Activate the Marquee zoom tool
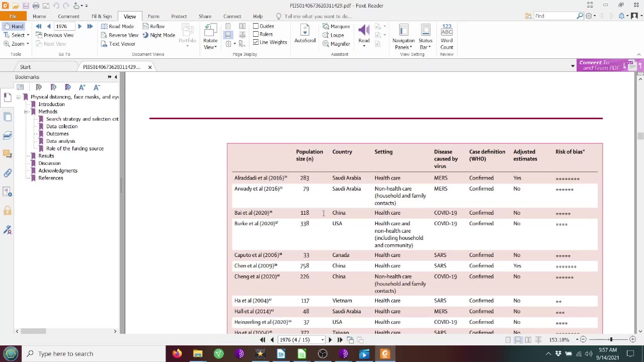Screen dimensions: 644x362 (x=336, y=26)
